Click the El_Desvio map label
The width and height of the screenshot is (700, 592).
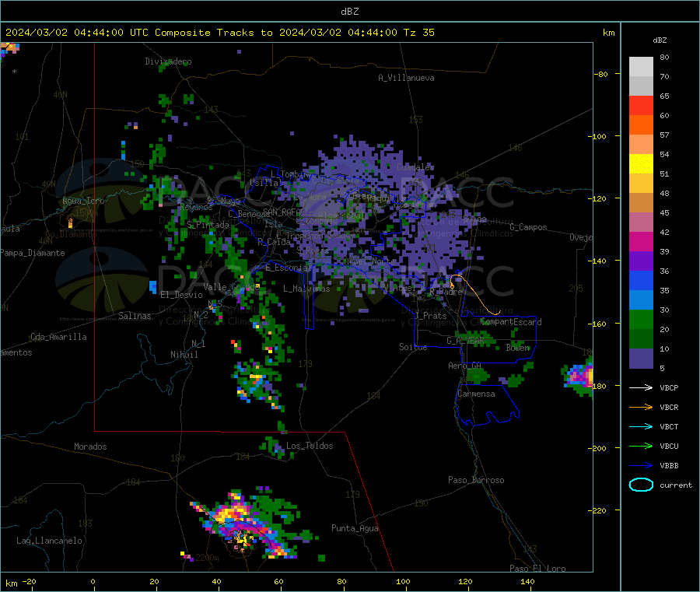click(181, 295)
